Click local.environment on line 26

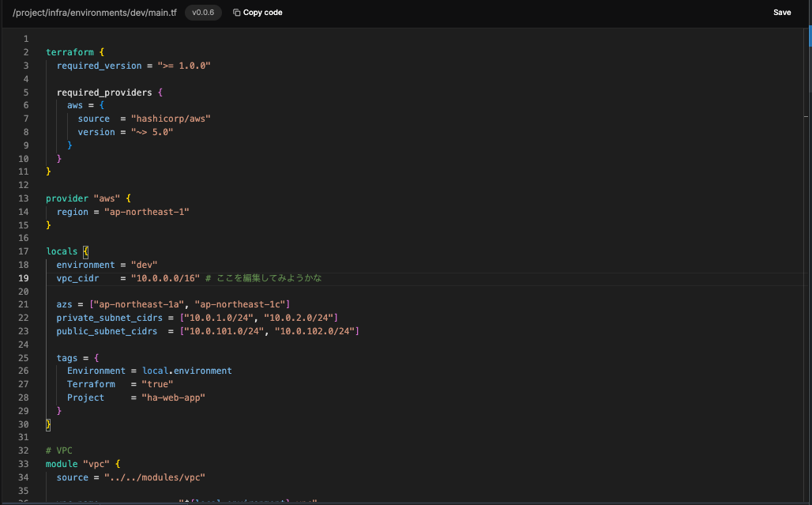[187, 371]
